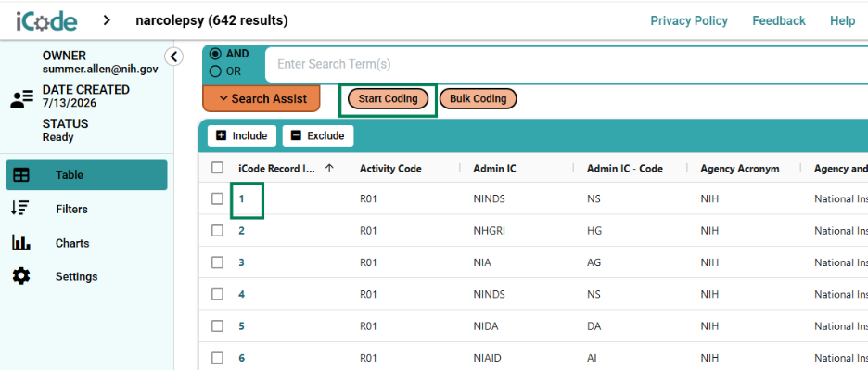Click the DA code cell
868x370 pixels.
[594, 326]
